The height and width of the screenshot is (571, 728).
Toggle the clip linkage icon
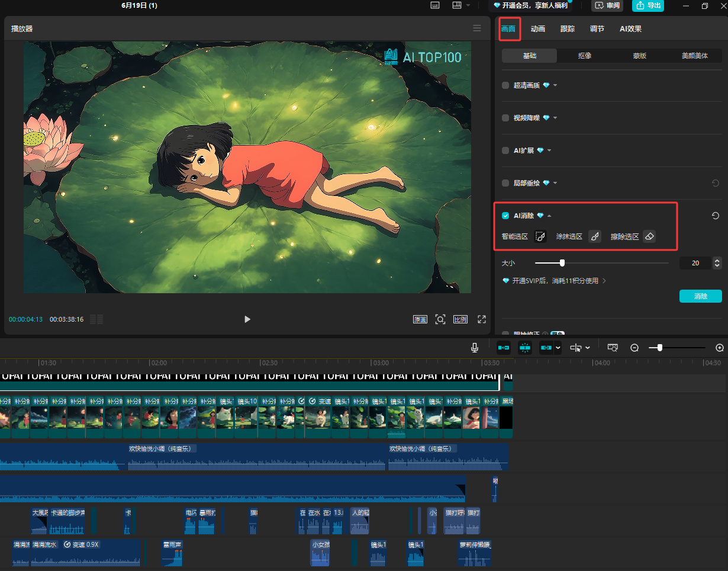pyautogui.click(x=546, y=348)
